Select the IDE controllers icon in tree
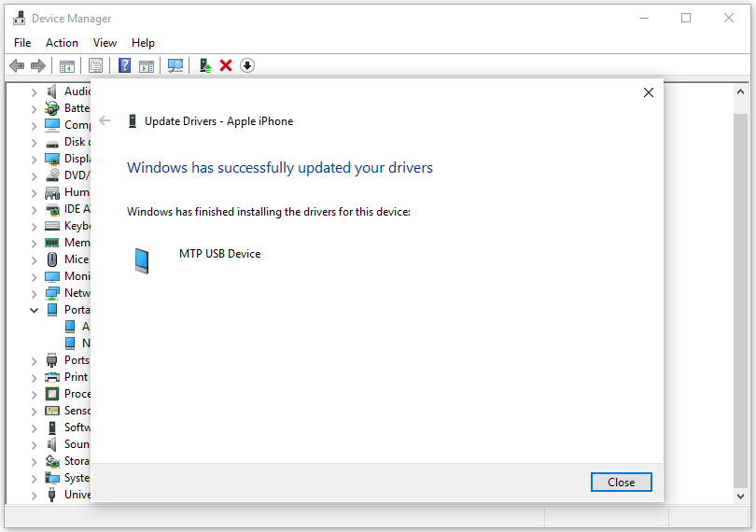This screenshot has height=532, width=756. tap(52, 209)
